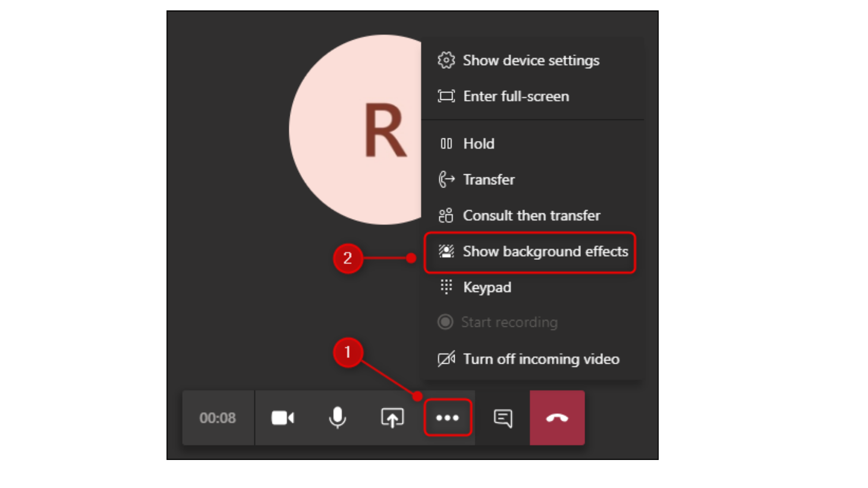The width and height of the screenshot is (868, 488).
Task: Click the full-screen rectangle icon
Action: tap(446, 96)
